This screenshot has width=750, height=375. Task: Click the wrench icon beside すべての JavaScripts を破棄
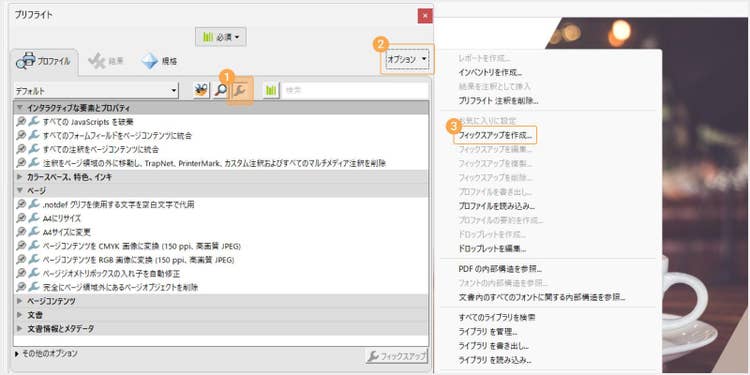point(33,121)
